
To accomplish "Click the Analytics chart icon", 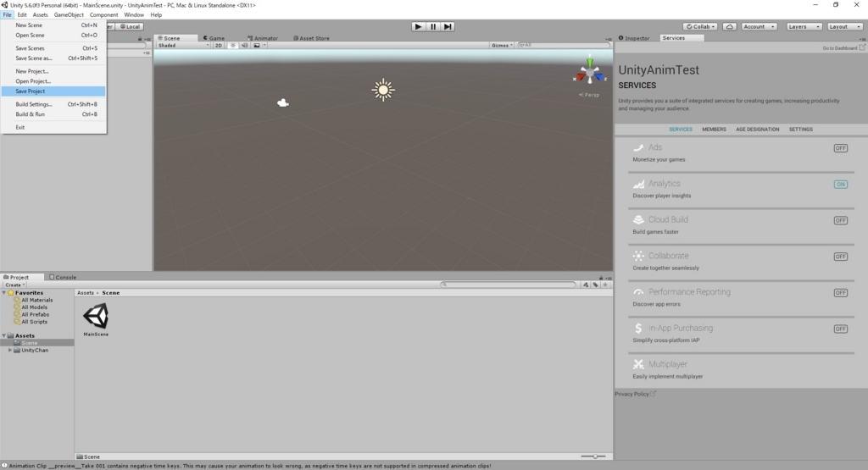I will pos(638,184).
